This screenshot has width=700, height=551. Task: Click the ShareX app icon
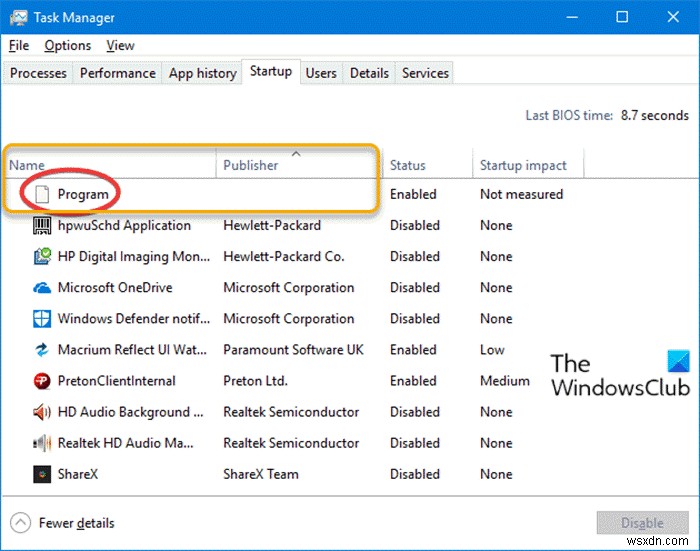[x=42, y=474]
